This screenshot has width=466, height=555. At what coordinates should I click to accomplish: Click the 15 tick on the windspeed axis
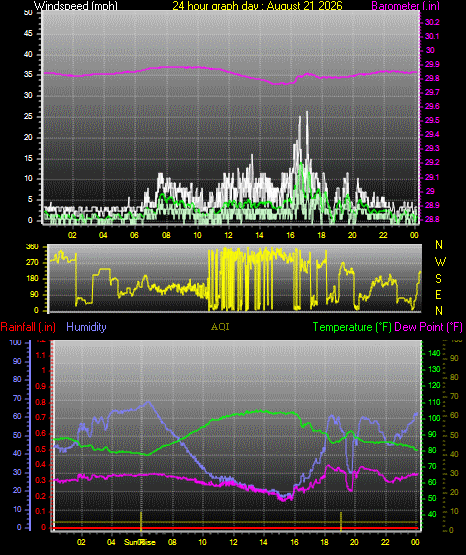28,158
